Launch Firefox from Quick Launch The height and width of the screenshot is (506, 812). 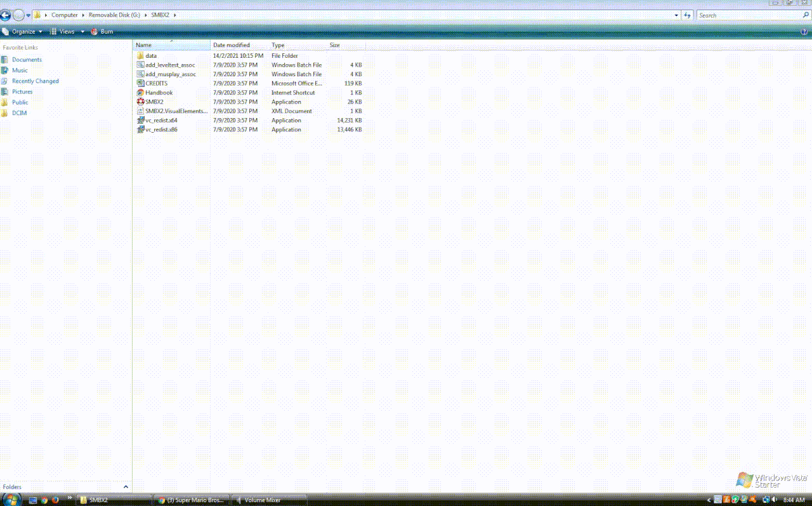55,500
